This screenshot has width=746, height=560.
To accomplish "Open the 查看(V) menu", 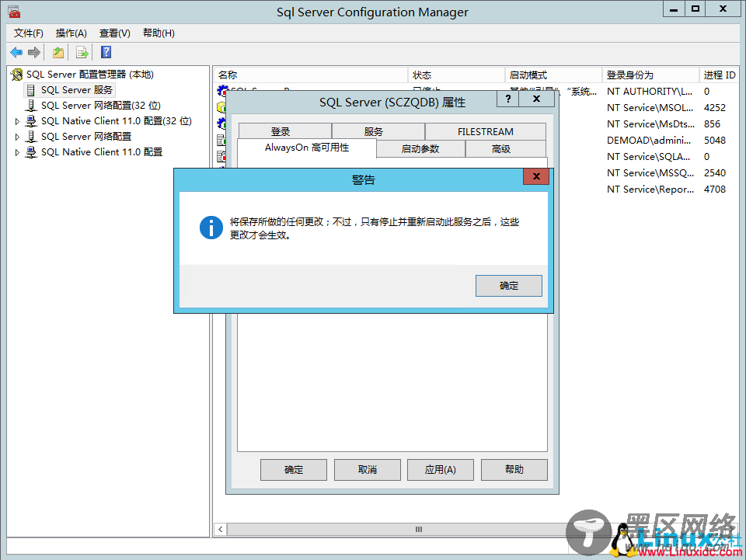I will [115, 33].
